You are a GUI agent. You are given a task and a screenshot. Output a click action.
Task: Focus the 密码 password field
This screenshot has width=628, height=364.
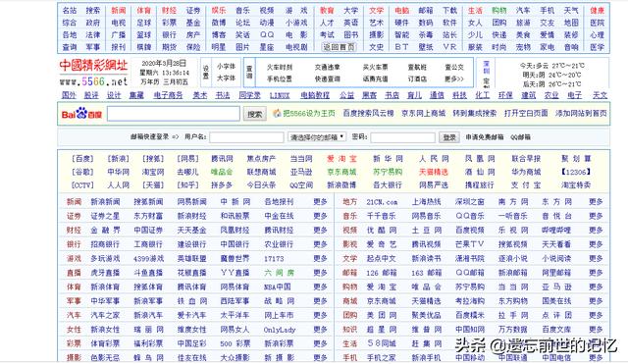402,137
